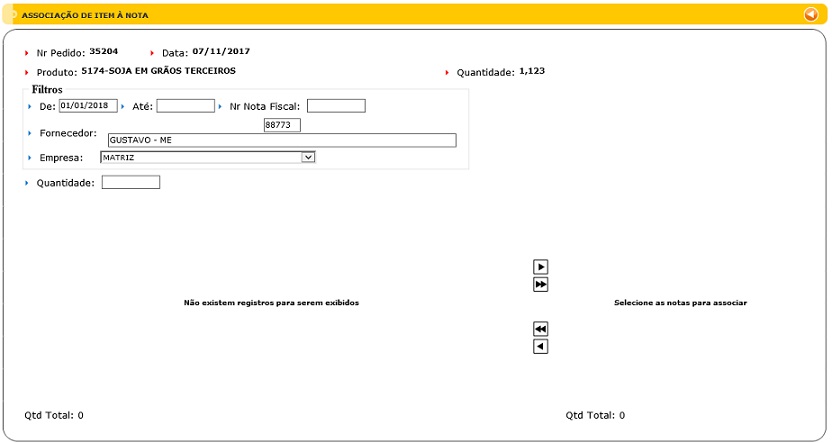Click the De start date field
The height and width of the screenshot is (443, 832).
click(x=88, y=106)
